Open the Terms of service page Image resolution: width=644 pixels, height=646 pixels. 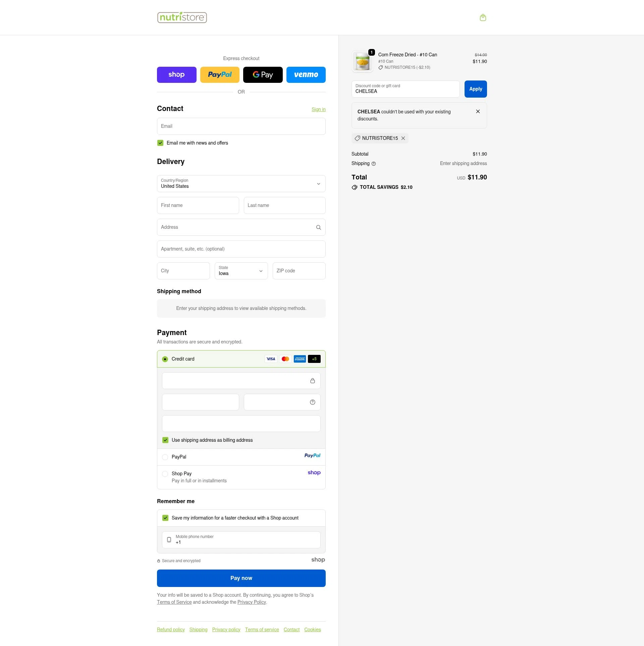pos(262,630)
